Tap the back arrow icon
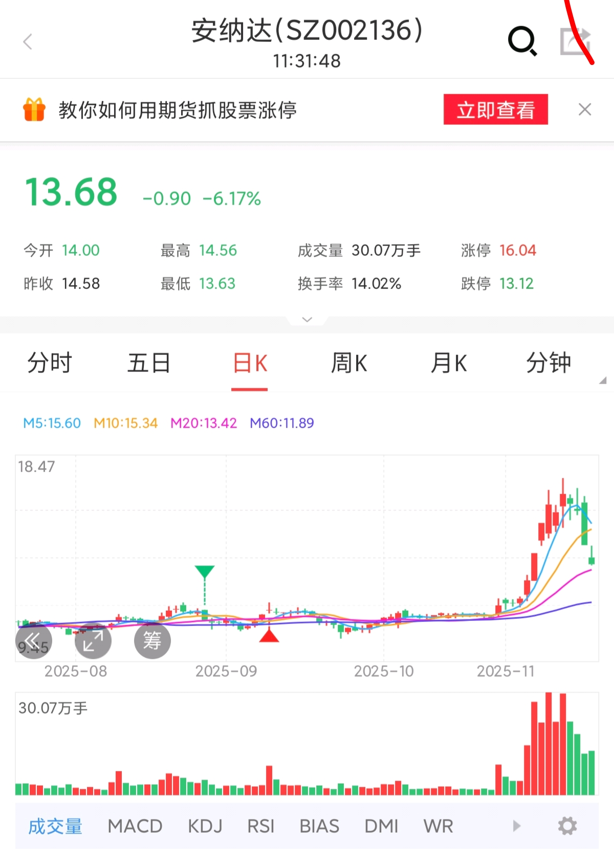 (28, 41)
